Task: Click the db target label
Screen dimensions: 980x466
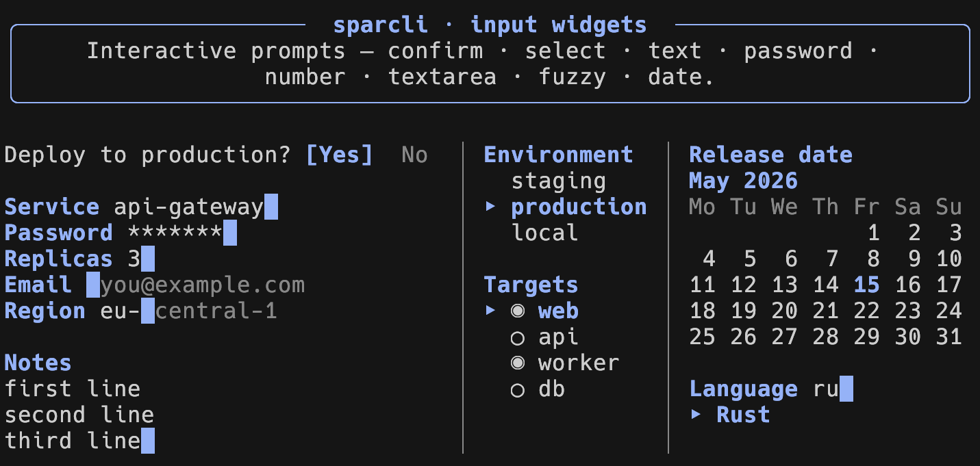Action: pos(552,390)
